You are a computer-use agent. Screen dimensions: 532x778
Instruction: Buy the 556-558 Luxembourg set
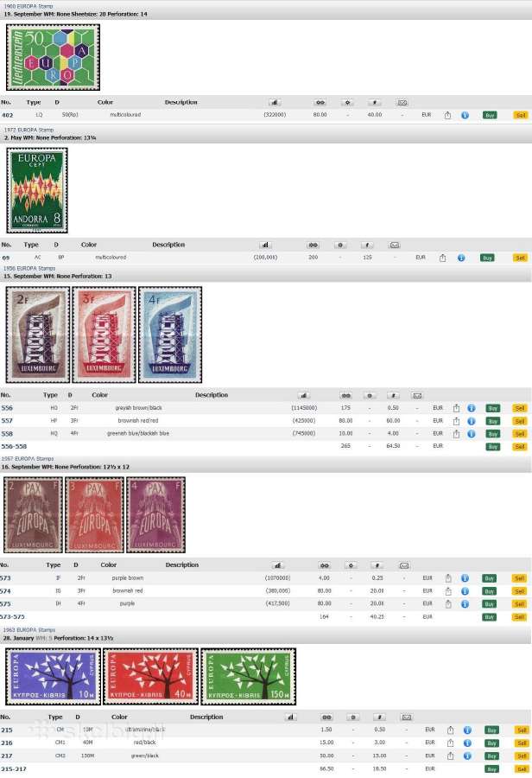(492, 447)
